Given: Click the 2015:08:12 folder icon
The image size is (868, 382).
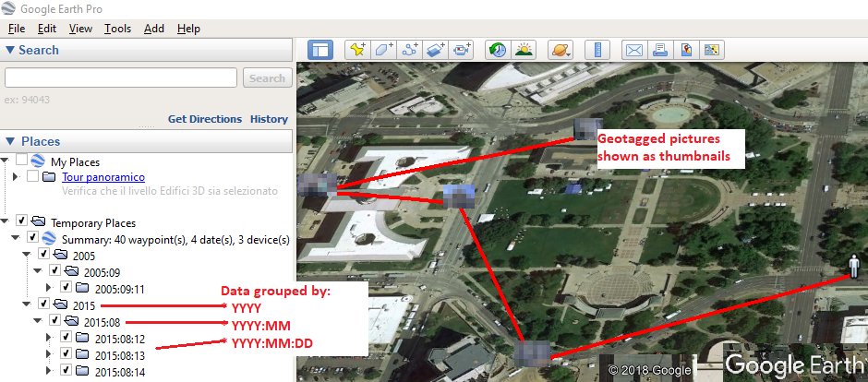Looking at the screenshot, I should (82, 337).
